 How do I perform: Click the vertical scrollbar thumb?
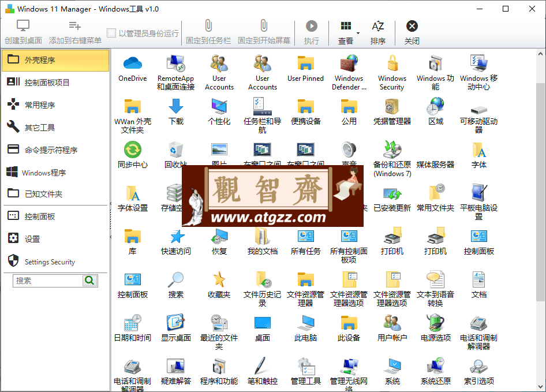[540, 192]
